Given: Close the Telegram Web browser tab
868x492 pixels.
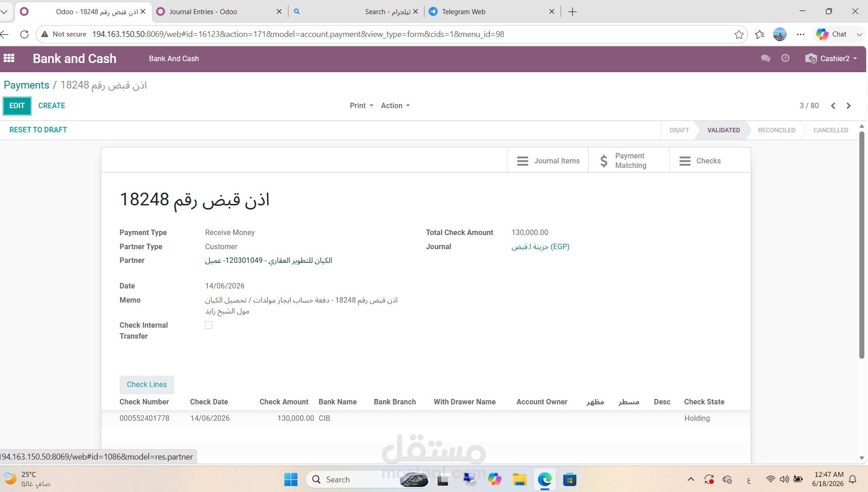Looking at the screenshot, I should point(551,11).
